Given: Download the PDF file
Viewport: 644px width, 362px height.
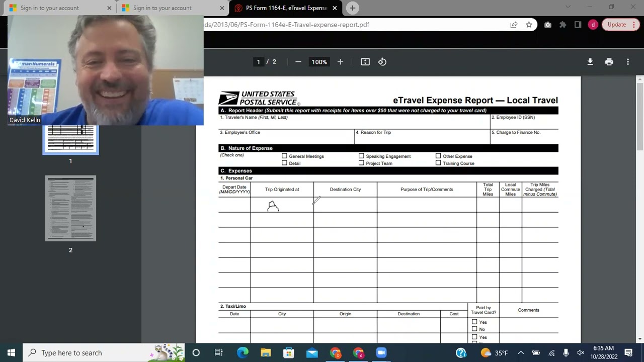Looking at the screenshot, I should tap(590, 62).
